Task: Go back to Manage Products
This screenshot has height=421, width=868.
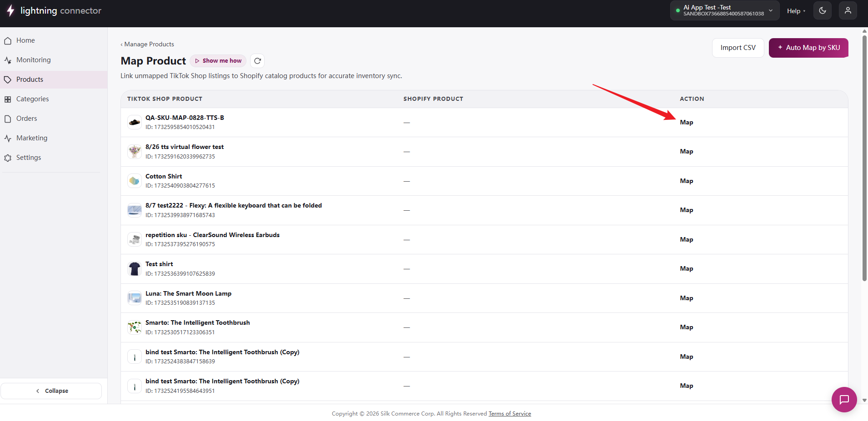Action: (x=147, y=44)
